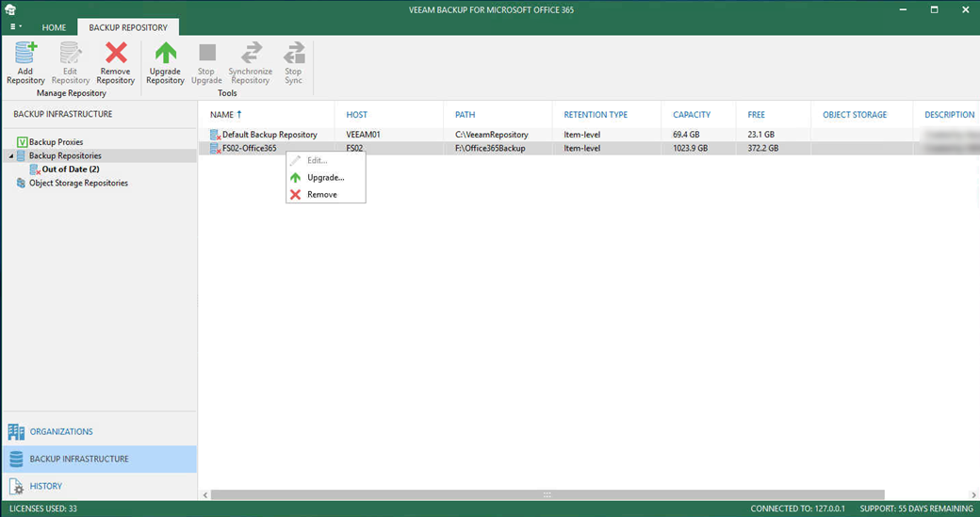Sort by the Path column header
This screenshot has width=980, height=517.
point(465,114)
